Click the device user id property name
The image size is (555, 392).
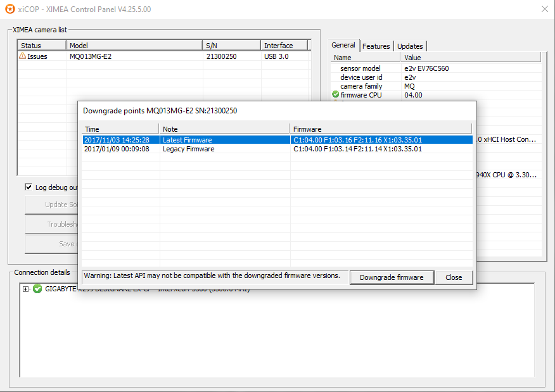click(361, 77)
